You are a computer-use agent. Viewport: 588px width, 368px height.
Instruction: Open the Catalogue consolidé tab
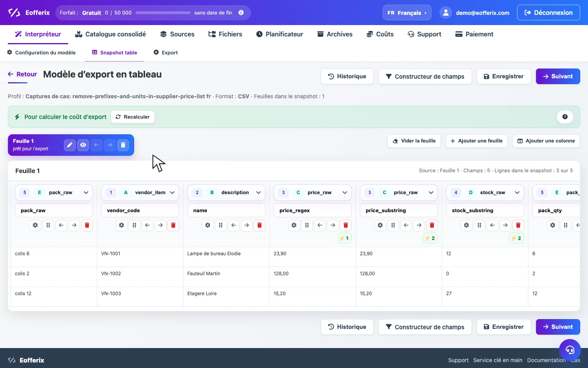click(x=111, y=34)
